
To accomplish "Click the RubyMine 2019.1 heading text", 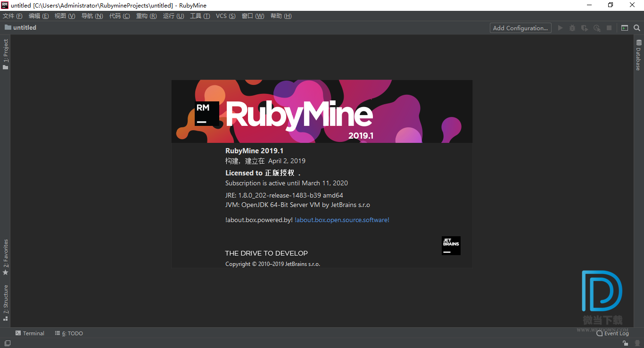I will 254,151.
